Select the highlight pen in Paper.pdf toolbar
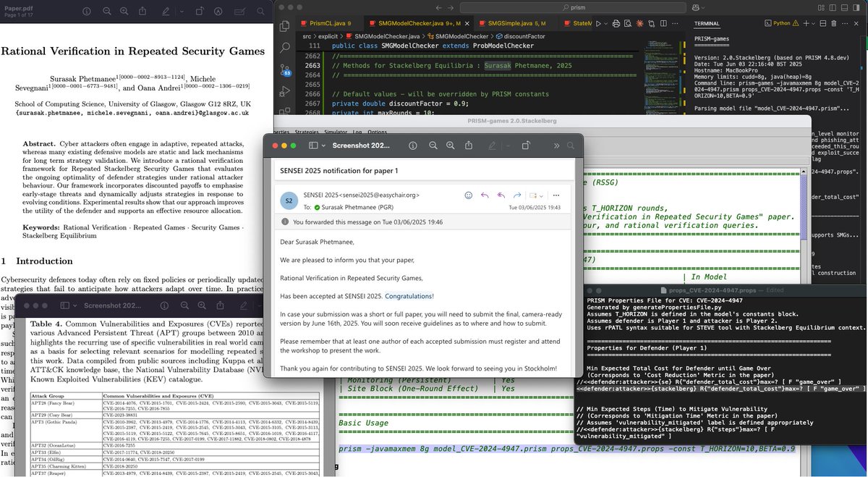Image resolution: width=868 pixels, height=477 pixels. tap(166, 12)
